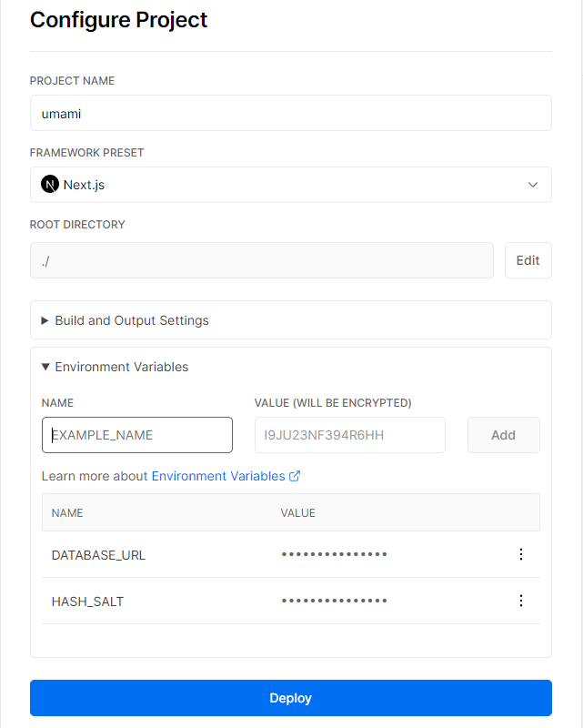Open the HASH_SALT three-dot options menu
This screenshot has height=728, width=583.
pyautogui.click(x=520, y=601)
